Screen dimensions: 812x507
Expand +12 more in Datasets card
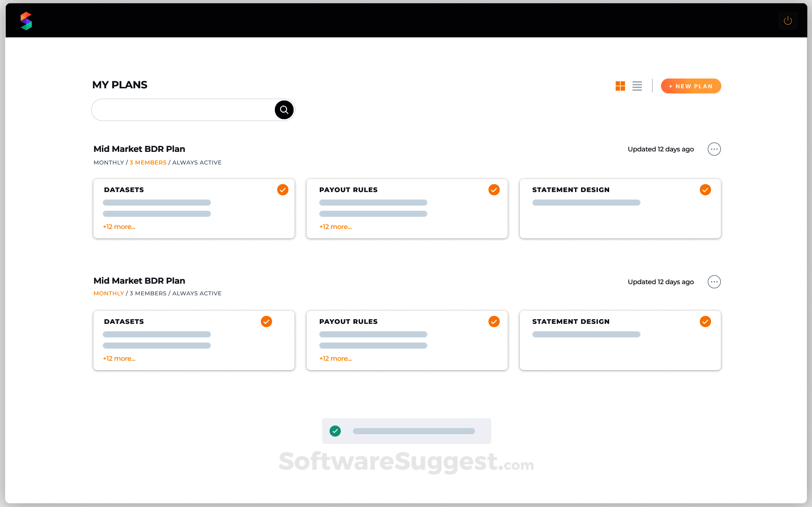pos(119,227)
